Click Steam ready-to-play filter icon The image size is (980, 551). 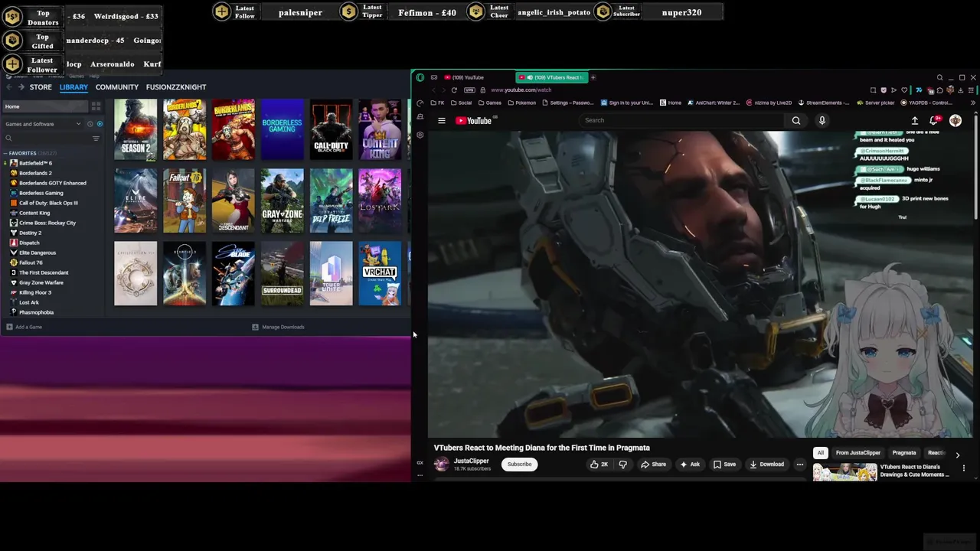[99, 124]
